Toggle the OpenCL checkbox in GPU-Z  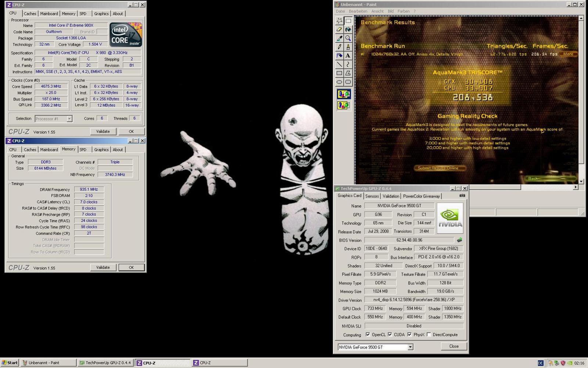click(x=368, y=335)
